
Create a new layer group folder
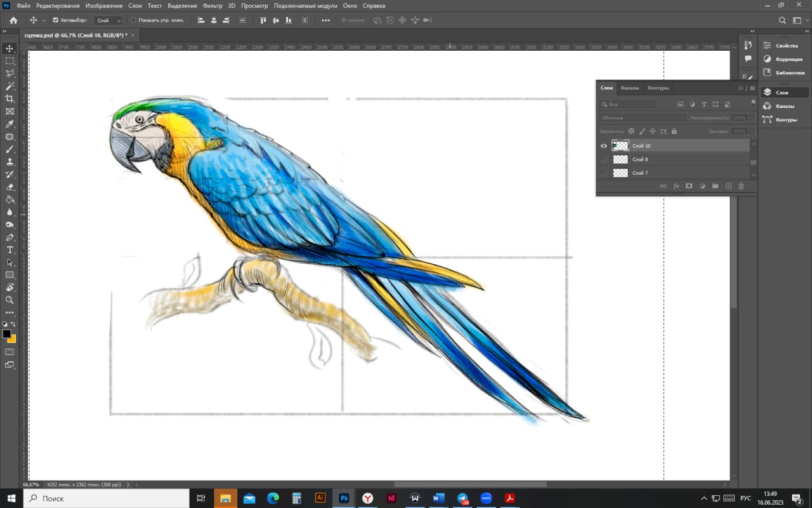tap(715, 186)
